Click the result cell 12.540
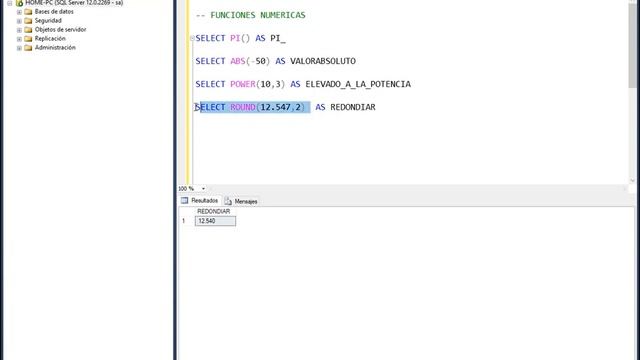 [215, 221]
